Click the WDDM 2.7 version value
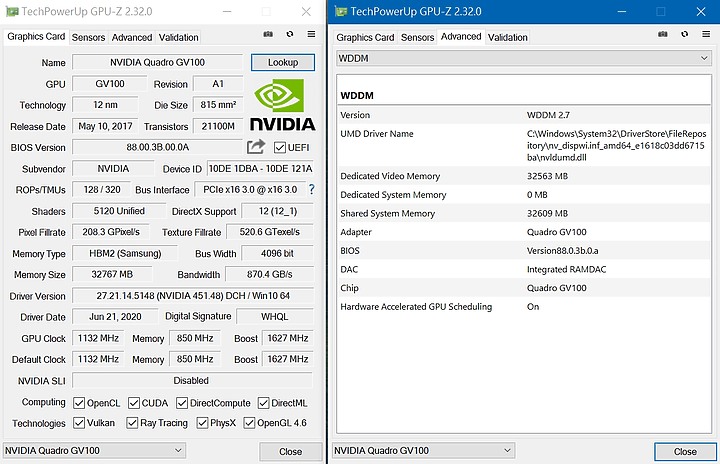Viewport: 720px width, 464px height. coord(548,115)
